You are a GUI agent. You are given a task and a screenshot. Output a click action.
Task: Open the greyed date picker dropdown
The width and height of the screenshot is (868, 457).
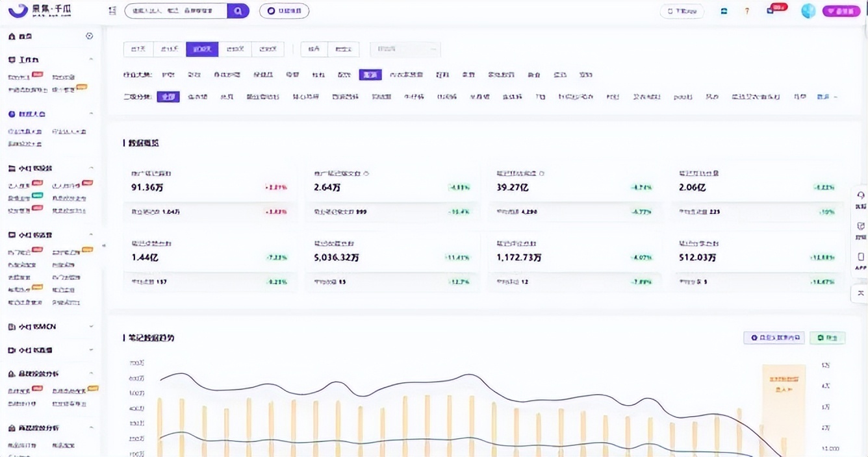pos(405,49)
